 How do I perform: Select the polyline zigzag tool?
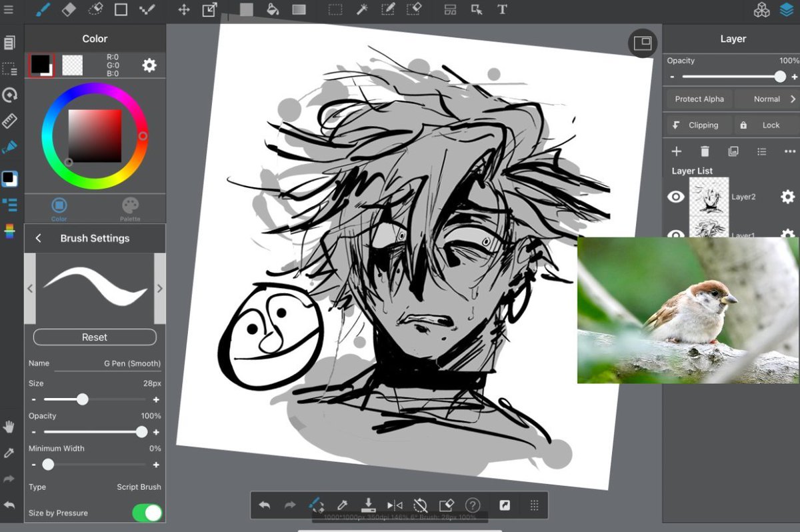click(147, 9)
